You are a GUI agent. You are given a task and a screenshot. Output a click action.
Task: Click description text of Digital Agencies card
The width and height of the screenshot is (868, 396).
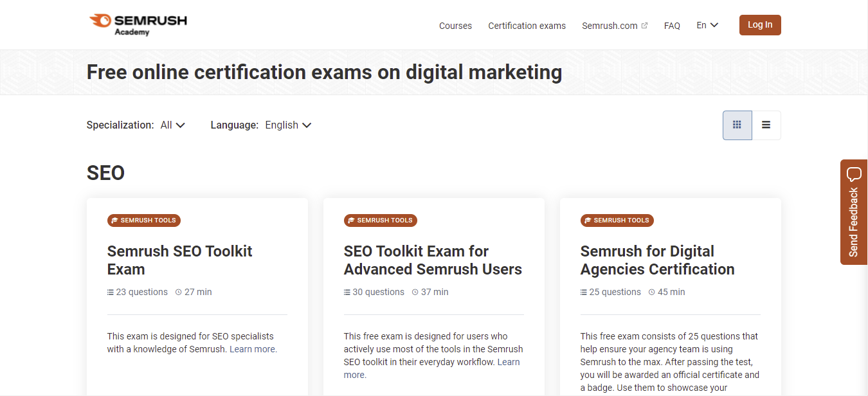pos(670,362)
